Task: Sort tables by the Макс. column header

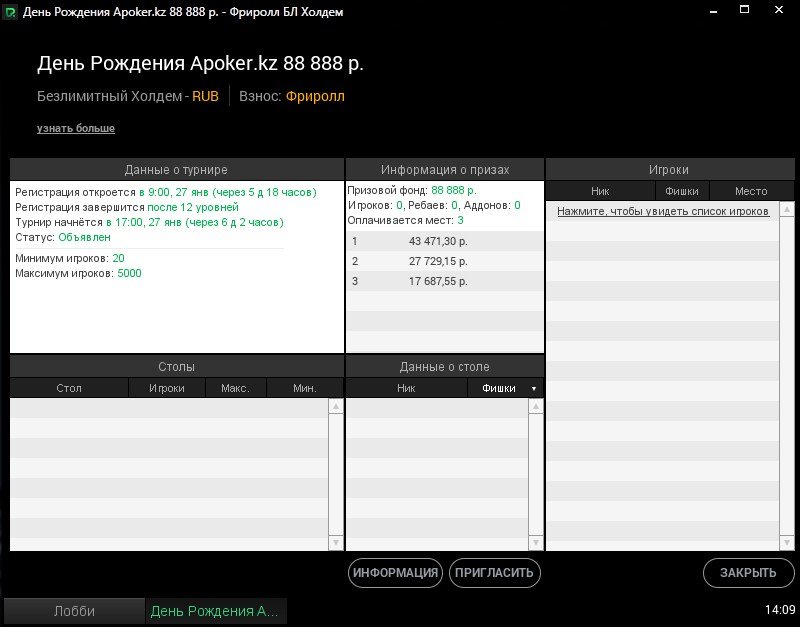Action: [235, 388]
